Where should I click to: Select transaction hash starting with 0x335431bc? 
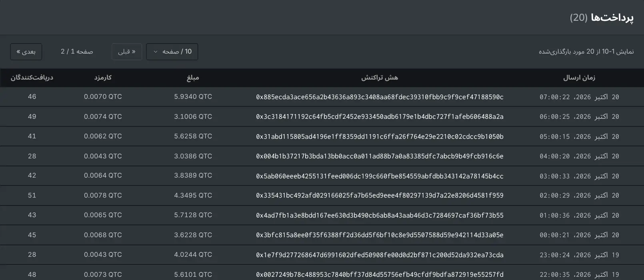point(380,196)
